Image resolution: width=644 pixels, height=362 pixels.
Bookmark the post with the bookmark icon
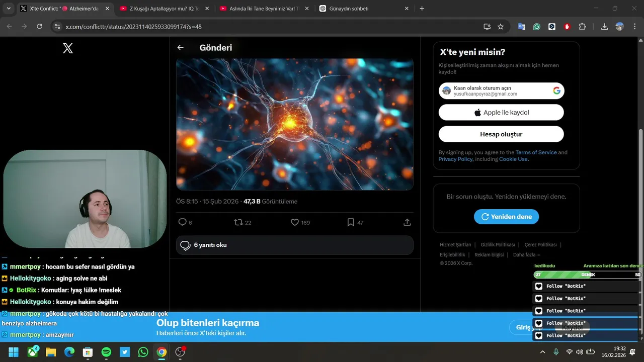tap(351, 222)
